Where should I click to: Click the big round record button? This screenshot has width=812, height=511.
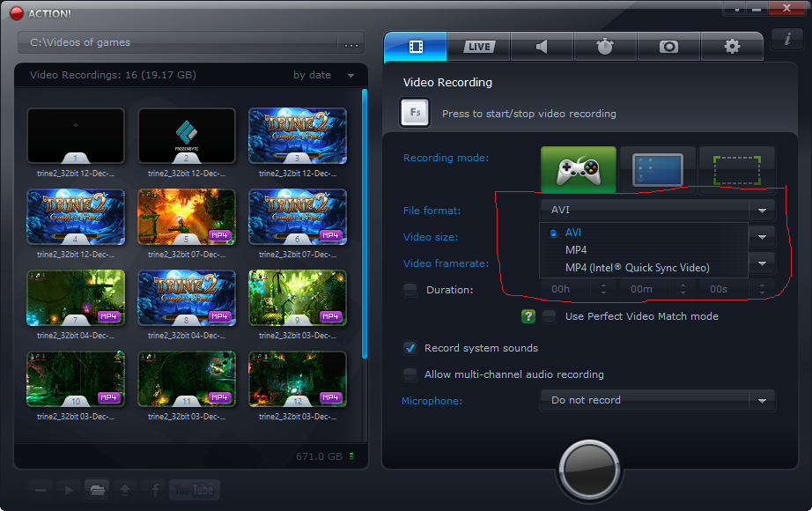589,470
